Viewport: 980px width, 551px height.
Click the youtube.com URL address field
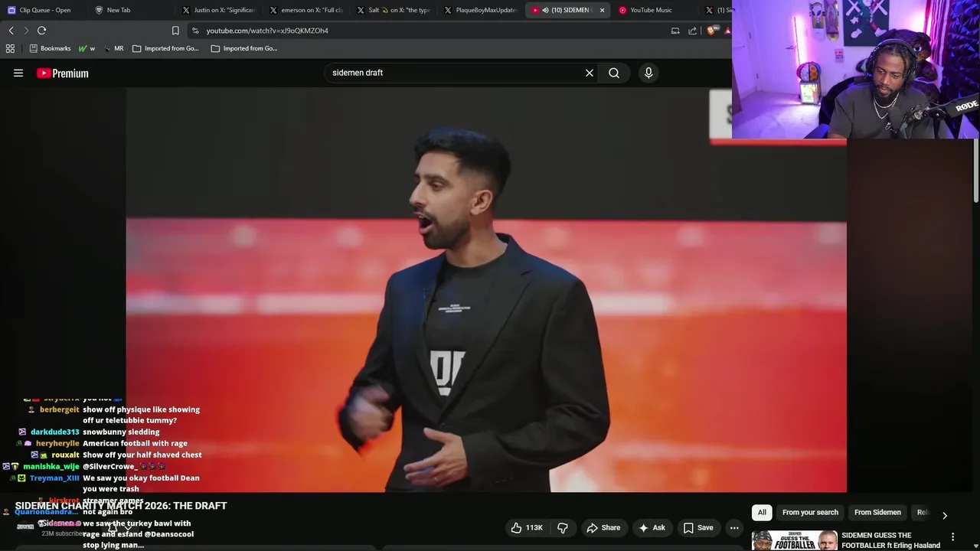(x=429, y=31)
